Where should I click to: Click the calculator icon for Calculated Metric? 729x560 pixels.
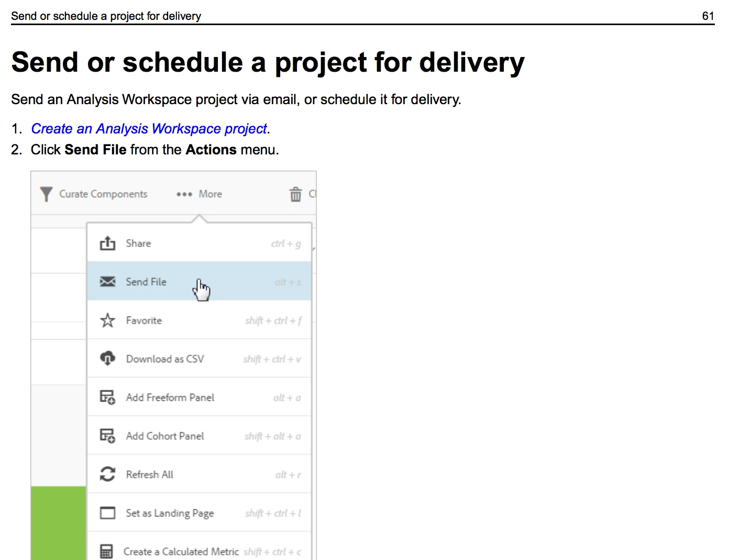(x=106, y=552)
